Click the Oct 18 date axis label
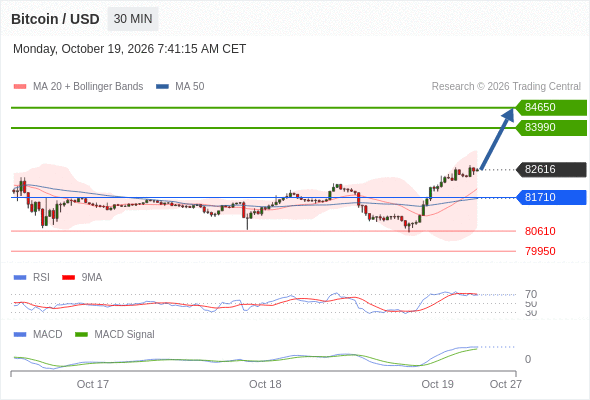590x400 pixels. pyautogui.click(x=265, y=384)
